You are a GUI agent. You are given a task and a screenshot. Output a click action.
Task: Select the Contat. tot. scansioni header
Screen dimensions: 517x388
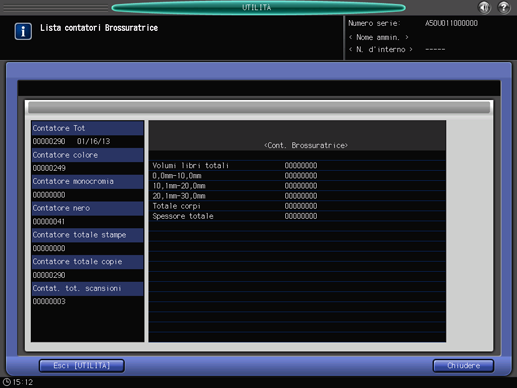(87, 289)
